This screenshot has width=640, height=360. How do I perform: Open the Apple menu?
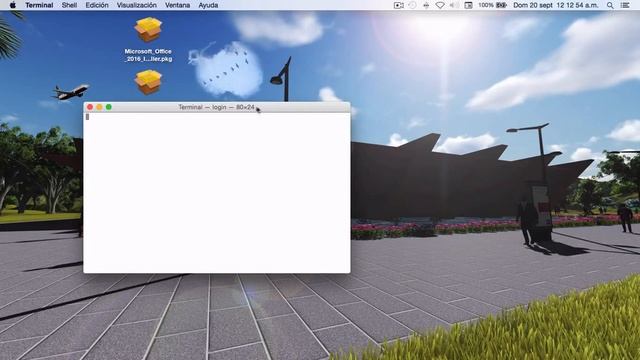point(13,5)
